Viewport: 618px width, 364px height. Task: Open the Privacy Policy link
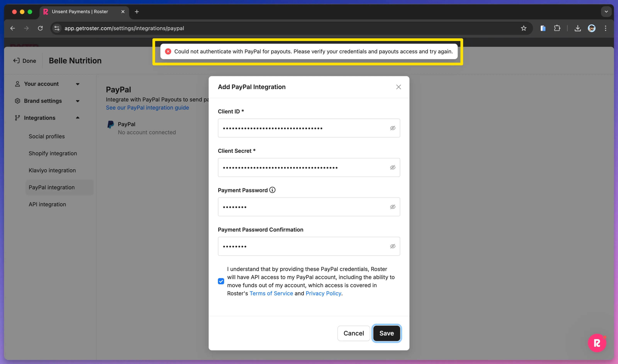323,293
